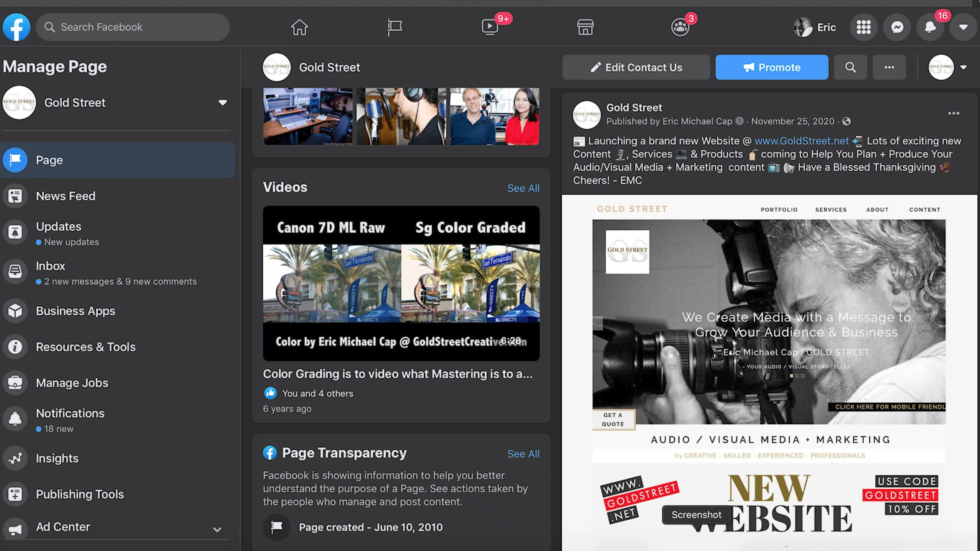Click the Manage Jobs briefcase icon
This screenshot has height=551, width=980.
point(15,383)
